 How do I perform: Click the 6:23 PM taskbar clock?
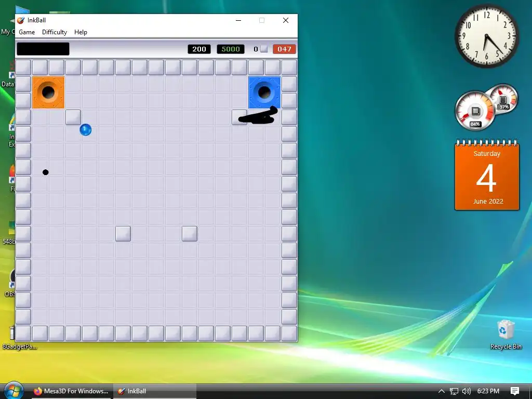pyautogui.click(x=488, y=391)
